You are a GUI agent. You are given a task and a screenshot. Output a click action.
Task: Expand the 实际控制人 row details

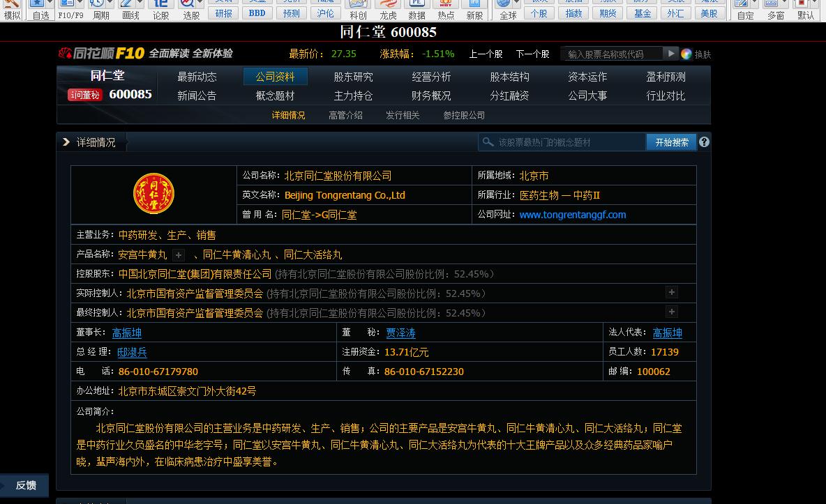671,293
